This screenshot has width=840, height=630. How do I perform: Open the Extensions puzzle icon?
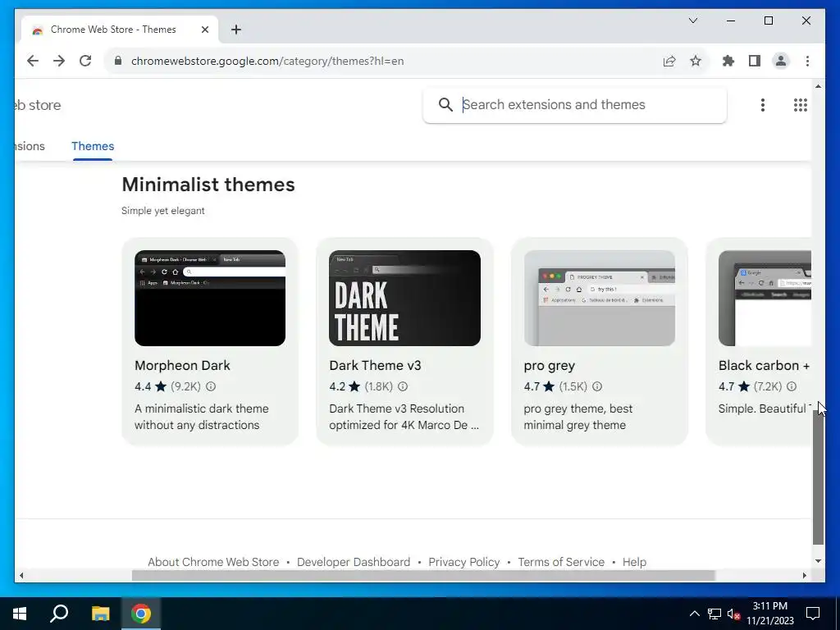click(728, 61)
